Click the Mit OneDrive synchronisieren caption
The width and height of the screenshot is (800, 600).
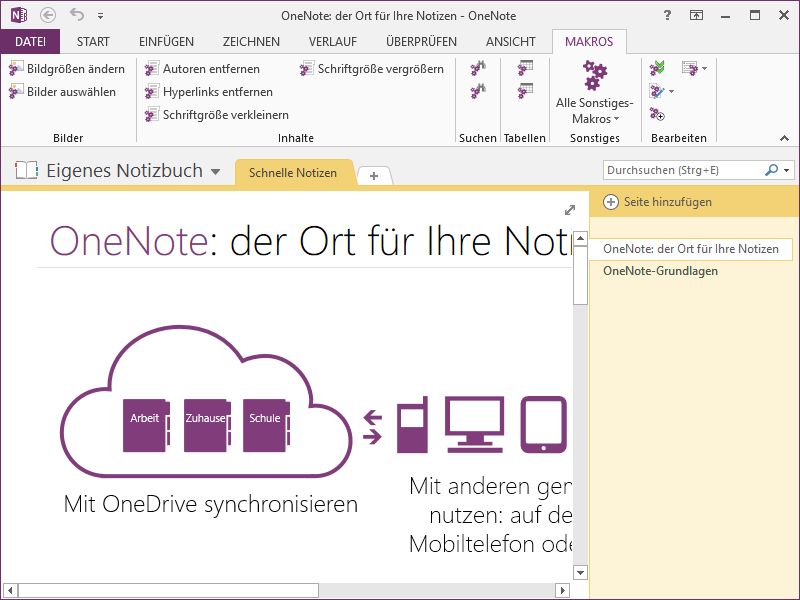point(211,504)
